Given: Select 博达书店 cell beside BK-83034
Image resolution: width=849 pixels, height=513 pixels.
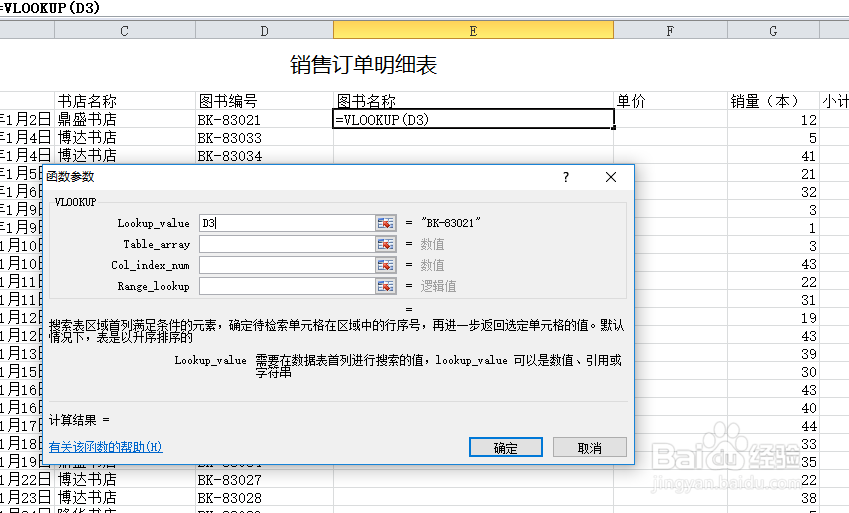Looking at the screenshot, I should tap(125, 156).
